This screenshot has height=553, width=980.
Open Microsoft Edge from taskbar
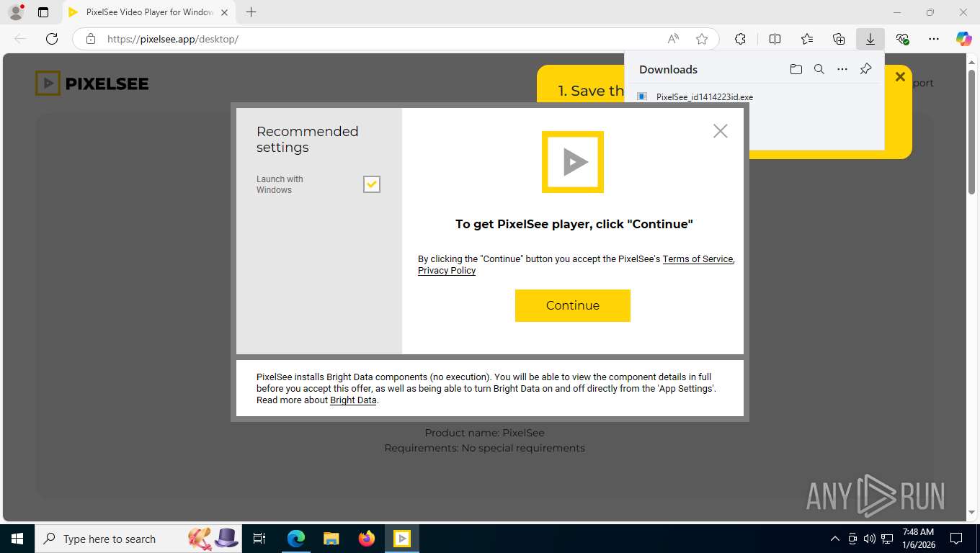pos(296,539)
